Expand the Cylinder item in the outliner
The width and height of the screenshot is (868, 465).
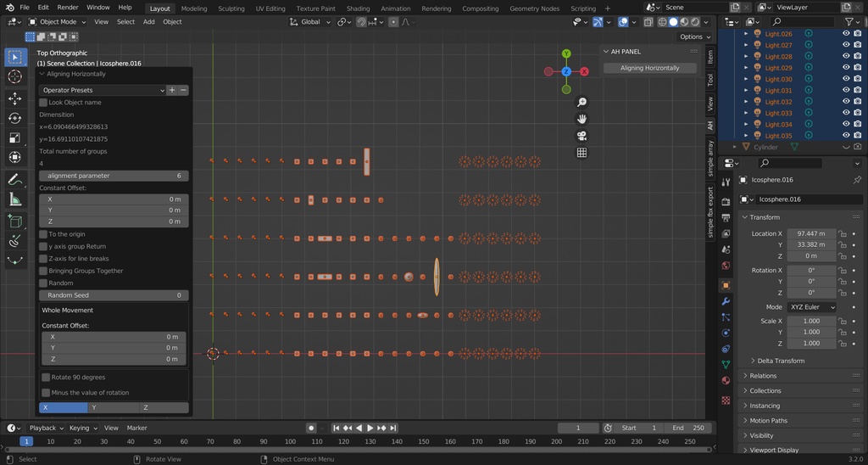click(x=735, y=147)
